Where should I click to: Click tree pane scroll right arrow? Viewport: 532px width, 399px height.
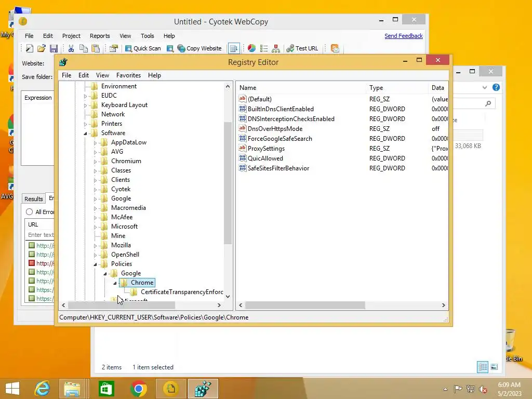219,305
